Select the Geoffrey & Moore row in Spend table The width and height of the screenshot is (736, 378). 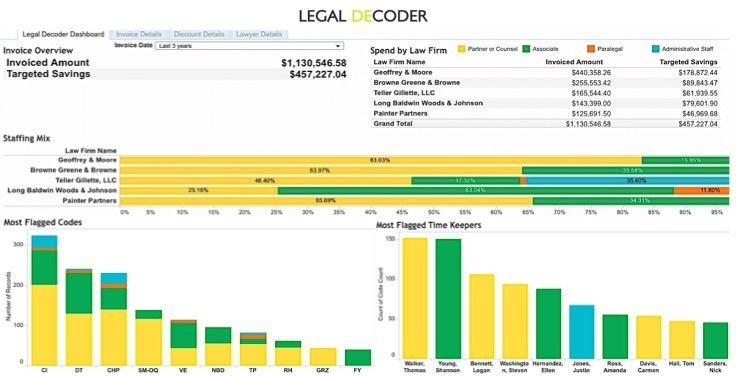(545, 72)
